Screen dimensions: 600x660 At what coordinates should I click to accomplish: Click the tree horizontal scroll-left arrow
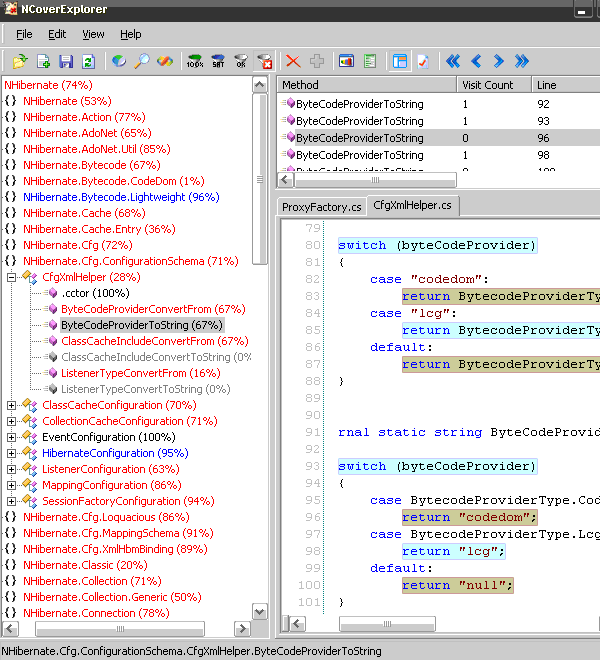coord(11,629)
